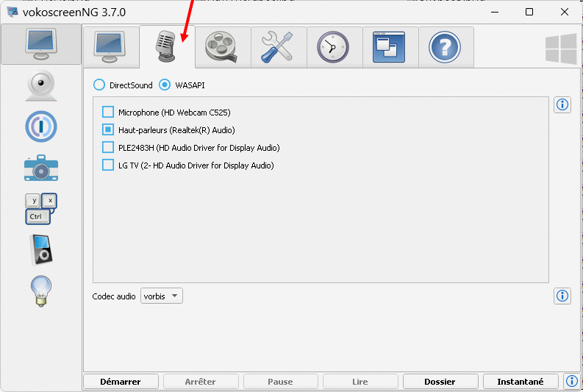This screenshot has height=392, width=583.
Task: Select the WASAPI radio button
Action: tap(165, 85)
